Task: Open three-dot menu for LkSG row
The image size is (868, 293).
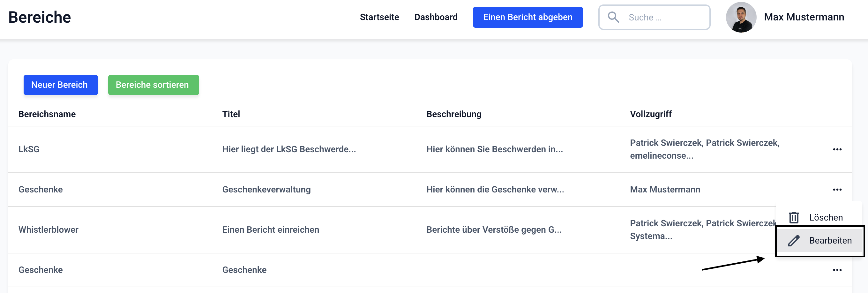Action: 837,149
